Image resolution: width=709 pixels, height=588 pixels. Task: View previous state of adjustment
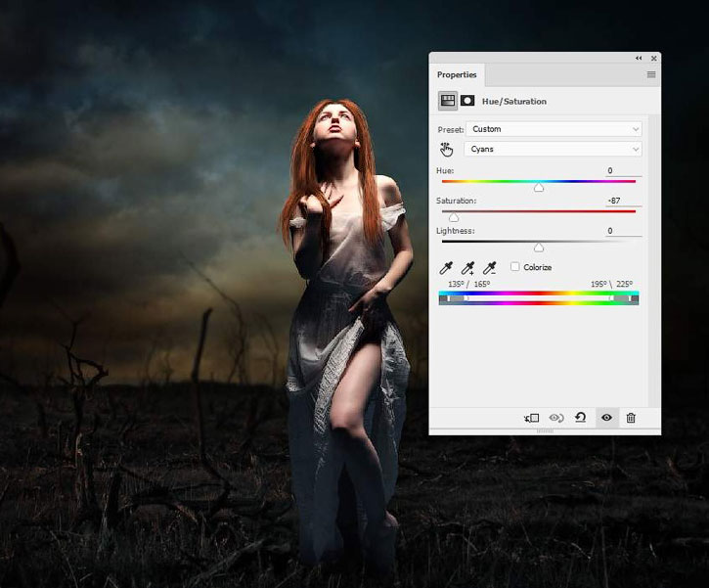(556, 418)
